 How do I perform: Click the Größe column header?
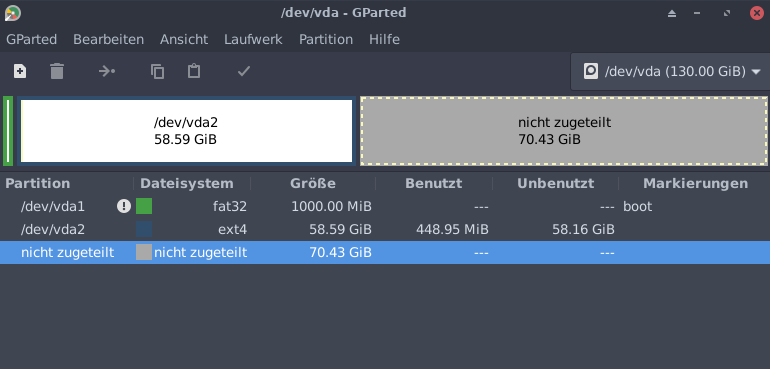click(313, 183)
